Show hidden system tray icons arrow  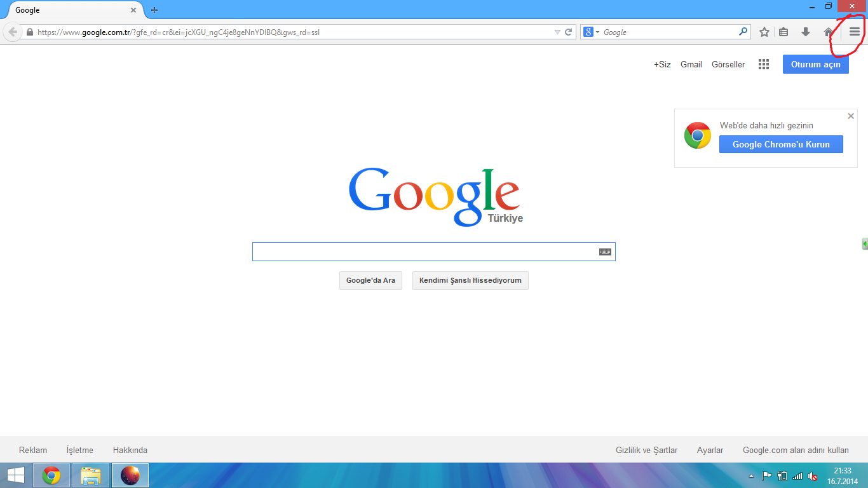pyautogui.click(x=752, y=475)
